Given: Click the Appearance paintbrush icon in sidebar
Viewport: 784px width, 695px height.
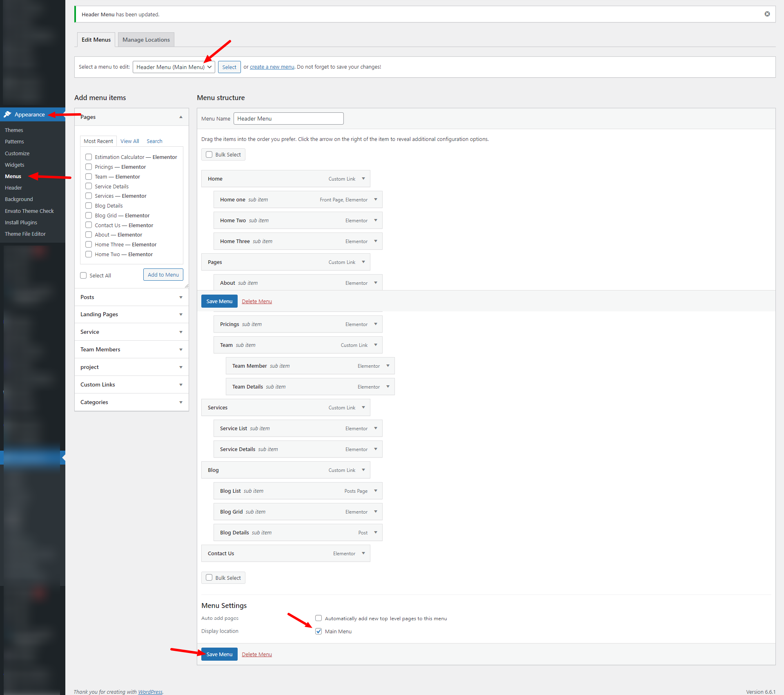Looking at the screenshot, I should tap(7, 114).
